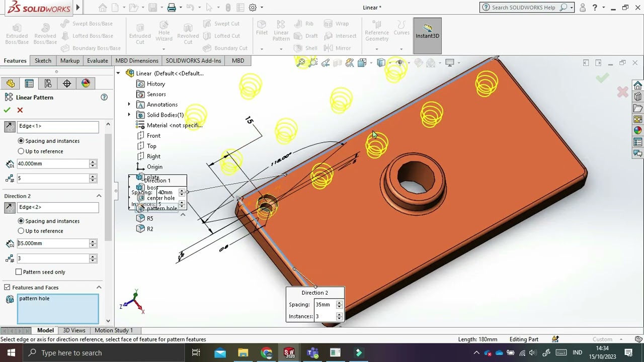Accept Linear Pattern with green checkmark
Screen dimensions: 644x362
(7, 110)
